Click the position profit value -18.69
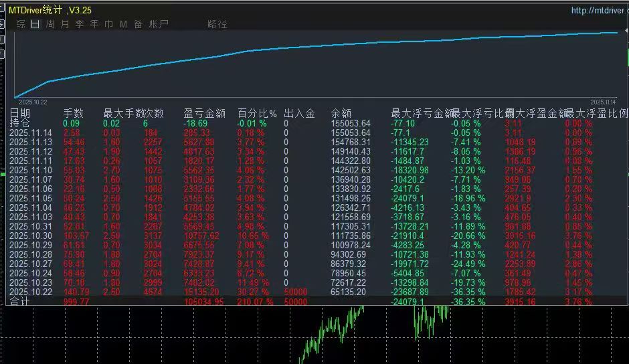The width and height of the screenshot is (629, 364). click(x=195, y=123)
